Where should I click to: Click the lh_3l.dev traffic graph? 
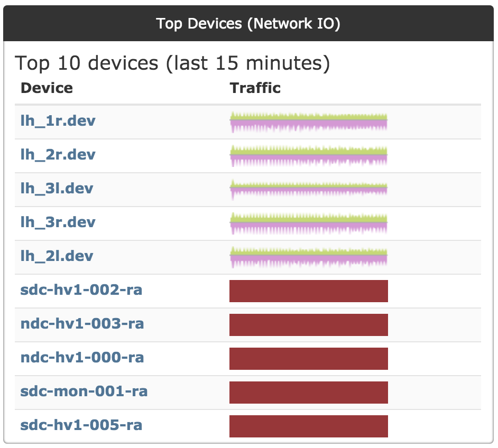[309, 189]
